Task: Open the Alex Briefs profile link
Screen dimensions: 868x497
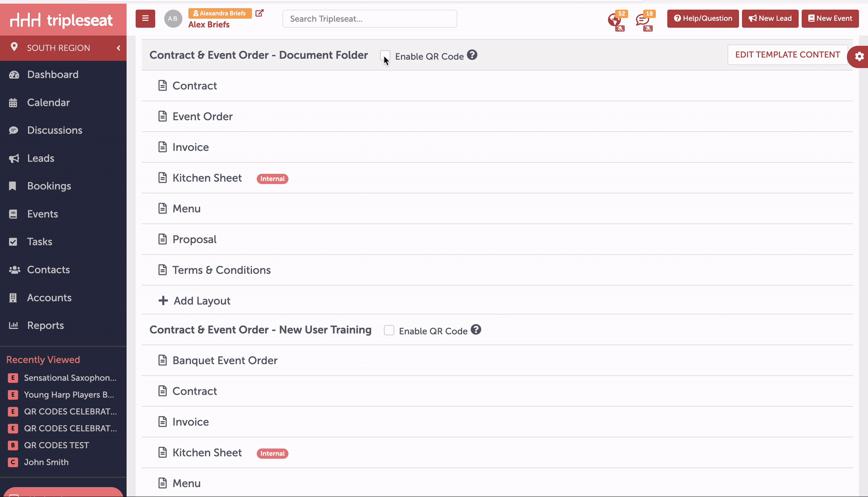Action: tap(209, 24)
